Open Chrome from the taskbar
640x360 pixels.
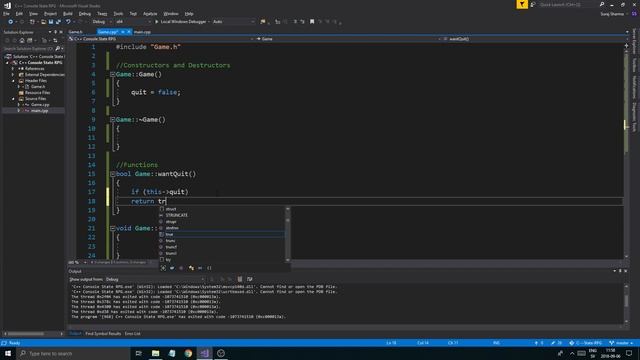[x=188, y=353]
